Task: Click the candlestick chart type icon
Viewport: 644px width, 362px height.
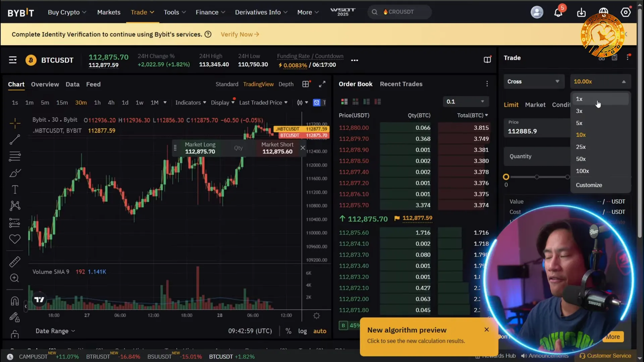Action: pos(300,103)
